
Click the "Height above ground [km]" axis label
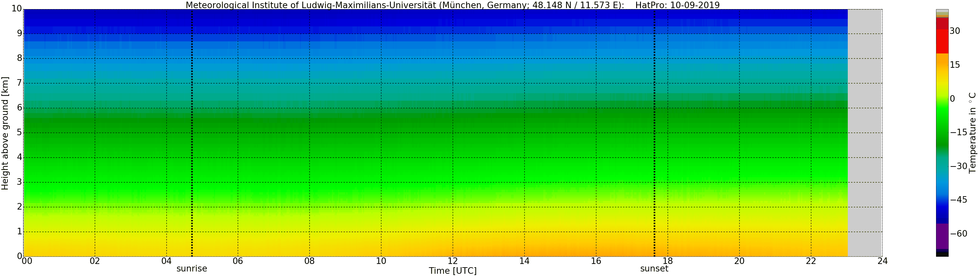tap(5, 133)
